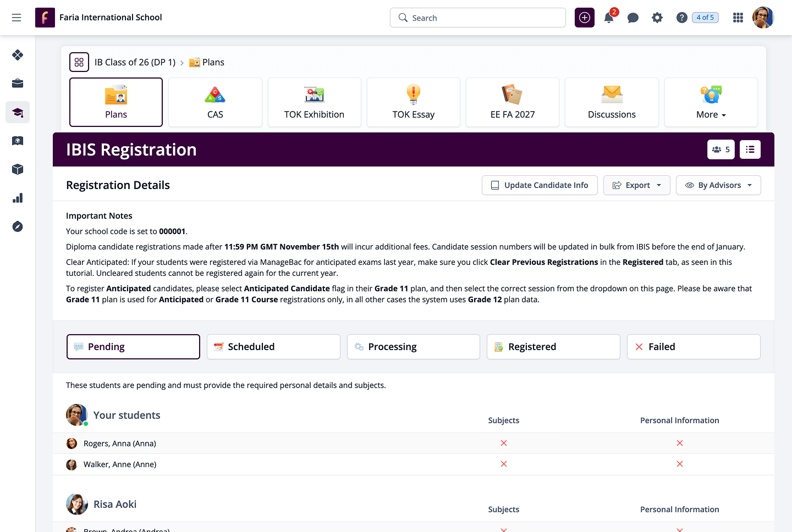Image resolution: width=792 pixels, height=532 pixels.
Task: Toggle the 5 members group button
Action: coord(721,149)
